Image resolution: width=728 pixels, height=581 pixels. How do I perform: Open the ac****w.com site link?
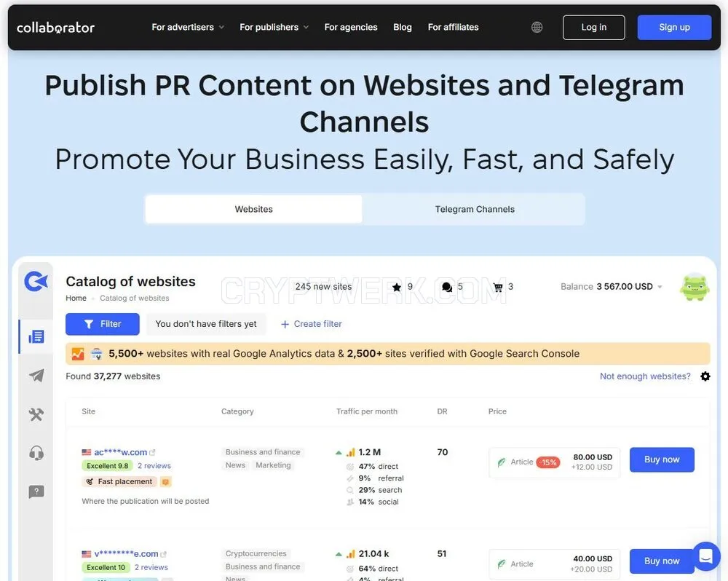(x=121, y=452)
